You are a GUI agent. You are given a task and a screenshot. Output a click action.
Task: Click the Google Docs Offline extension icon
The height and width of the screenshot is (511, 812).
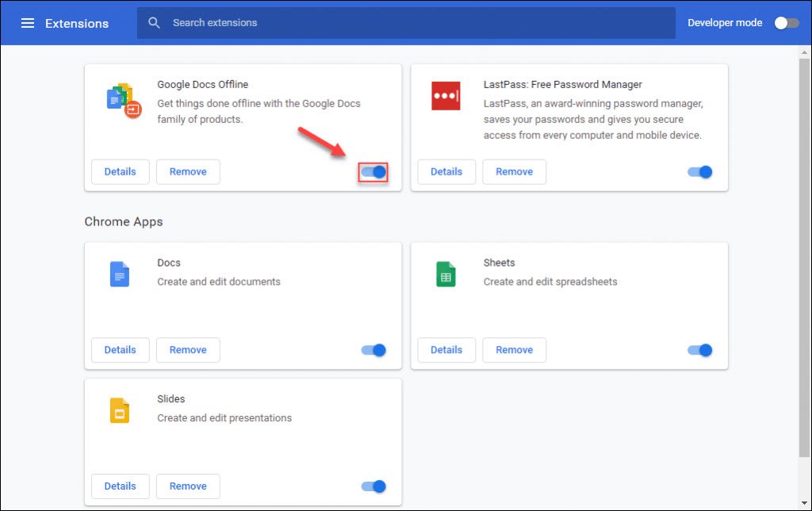coord(124,101)
